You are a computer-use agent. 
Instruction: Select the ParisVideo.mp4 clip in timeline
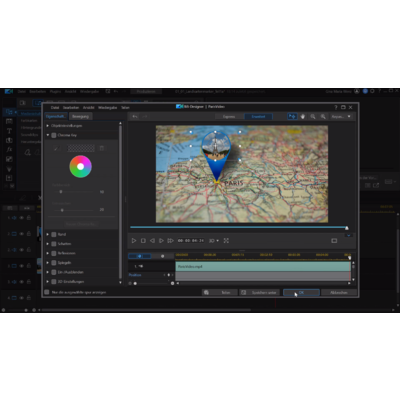click(263, 266)
